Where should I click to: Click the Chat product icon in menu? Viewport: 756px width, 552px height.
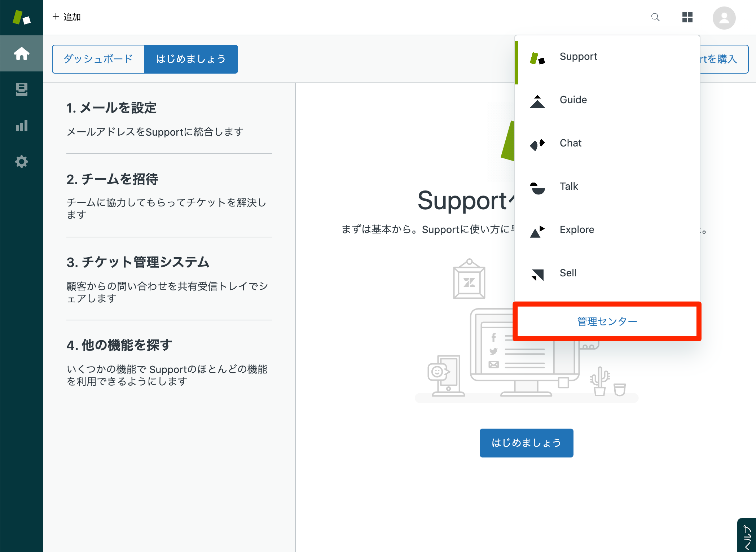tap(537, 145)
